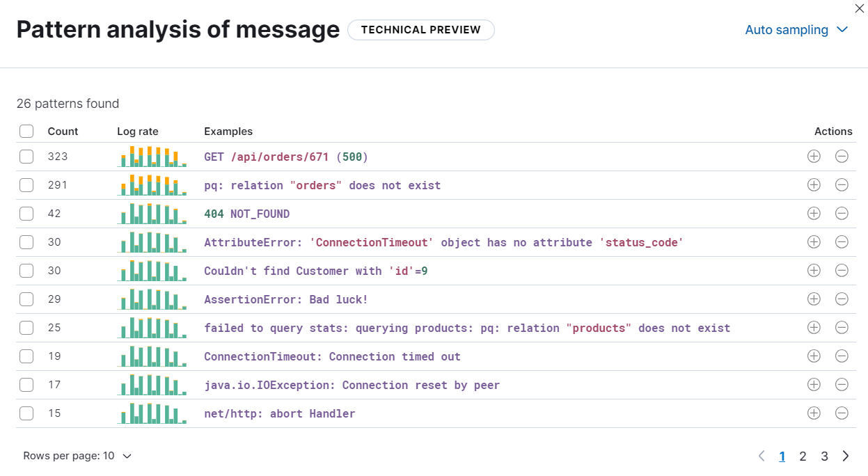Viewport: 868px width, 476px height.
Task: Filter in the "GET /api/orders/671 (500)" pattern
Action: [x=814, y=157]
